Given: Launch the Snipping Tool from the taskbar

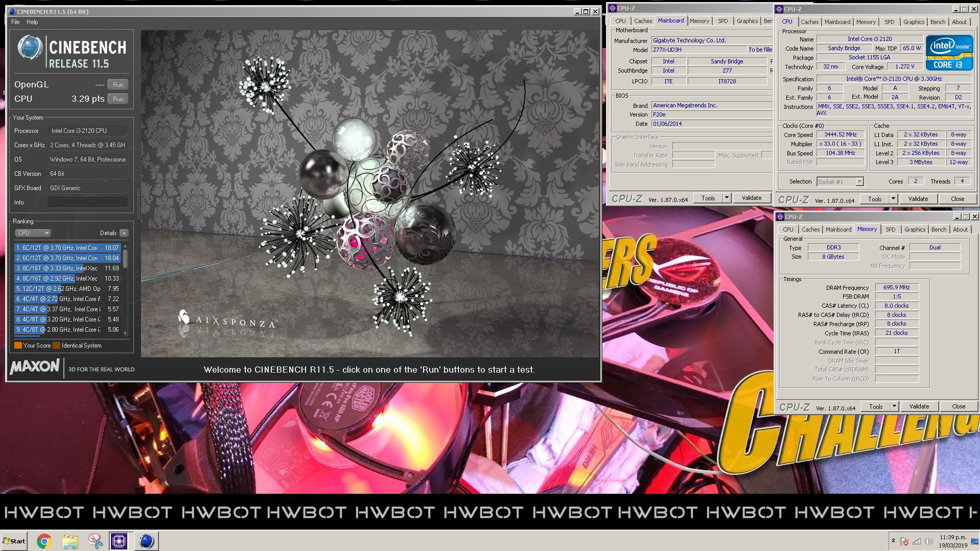Looking at the screenshot, I should point(95,541).
